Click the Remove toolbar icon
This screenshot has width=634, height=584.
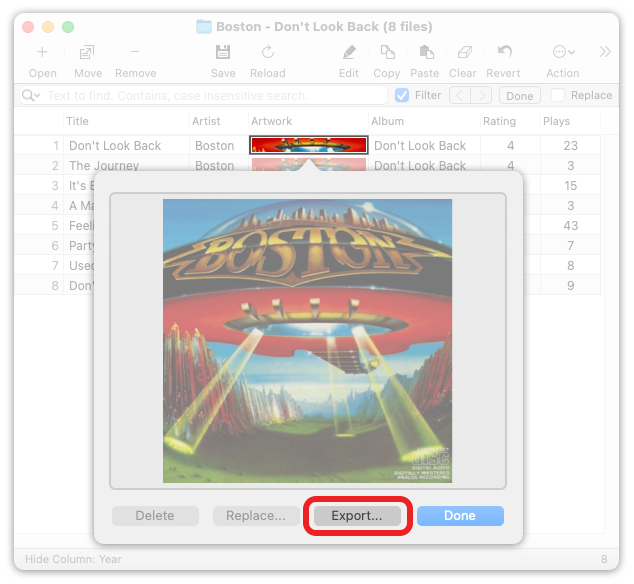click(x=135, y=52)
